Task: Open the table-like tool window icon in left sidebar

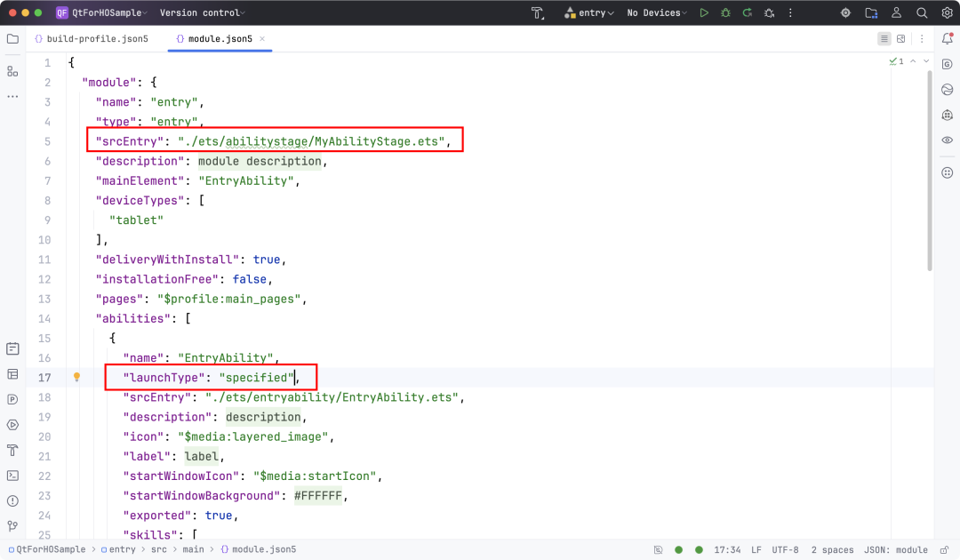Action: [12, 374]
